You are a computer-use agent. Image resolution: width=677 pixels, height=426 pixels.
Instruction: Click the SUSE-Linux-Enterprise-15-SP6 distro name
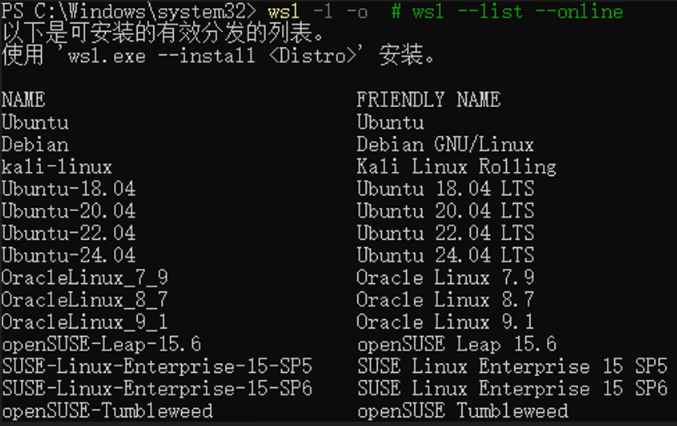click(157, 388)
